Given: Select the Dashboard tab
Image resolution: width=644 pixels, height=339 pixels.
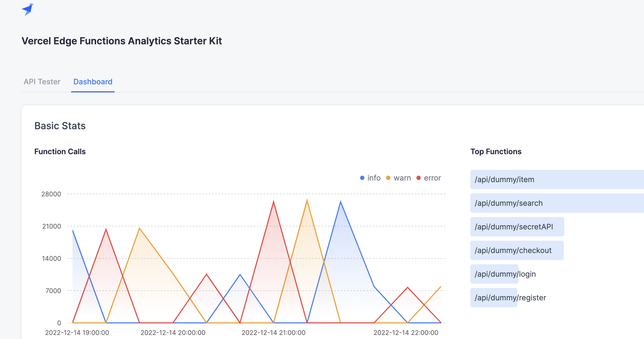Looking at the screenshot, I should (x=93, y=82).
